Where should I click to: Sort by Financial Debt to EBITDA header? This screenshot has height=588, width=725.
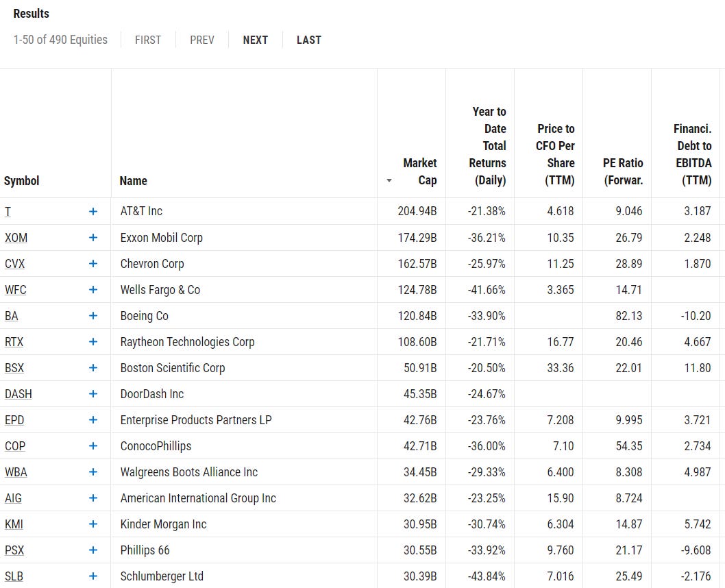(692, 154)
